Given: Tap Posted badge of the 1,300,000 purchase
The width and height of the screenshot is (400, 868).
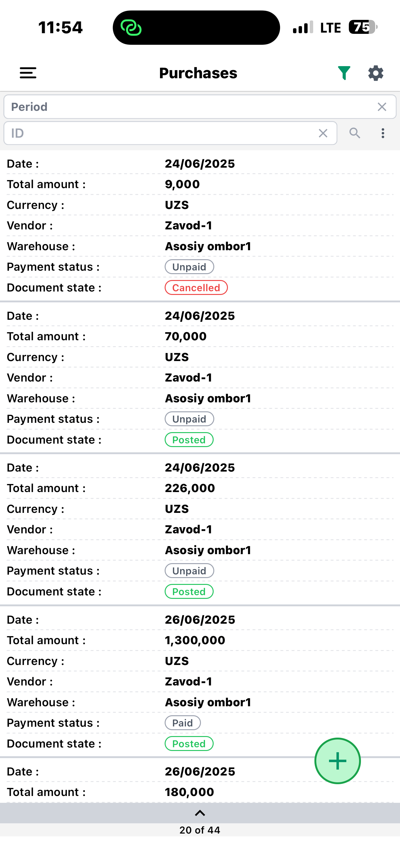Looking at the screenshot, I should coord(189,744).
